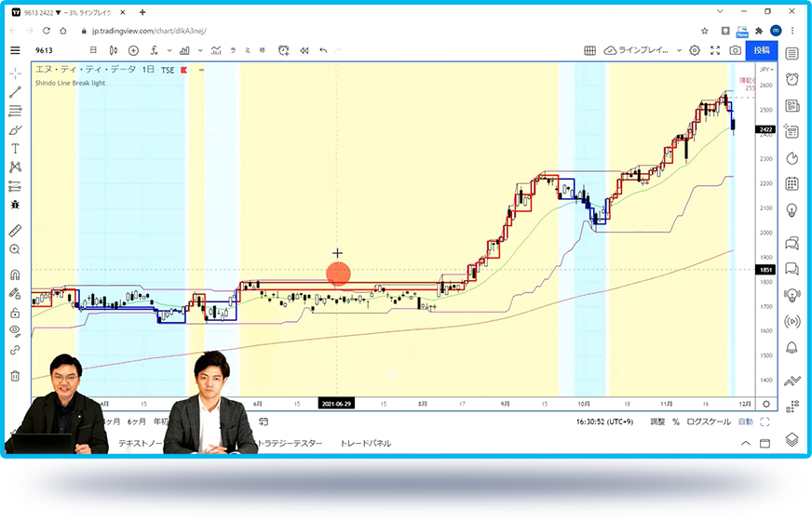This screenshot has width=812, height=522.
Task: Open the 日 daily interval selector
Action: tap(93, 50)
